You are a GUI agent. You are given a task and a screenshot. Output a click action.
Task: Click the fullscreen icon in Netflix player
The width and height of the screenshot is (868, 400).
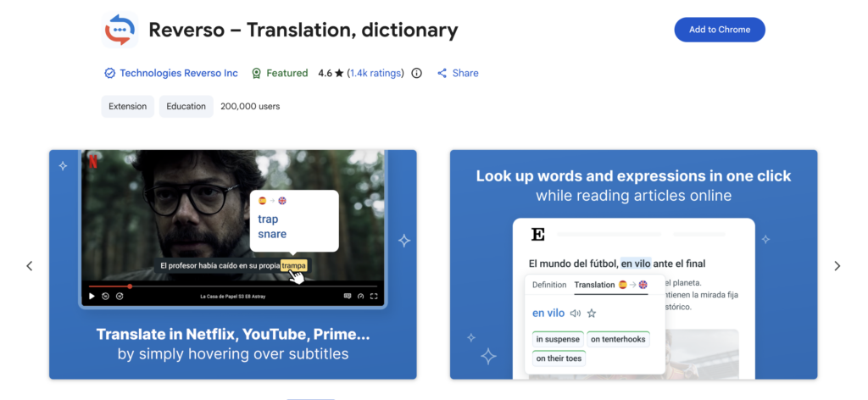(x=374, y=297)
